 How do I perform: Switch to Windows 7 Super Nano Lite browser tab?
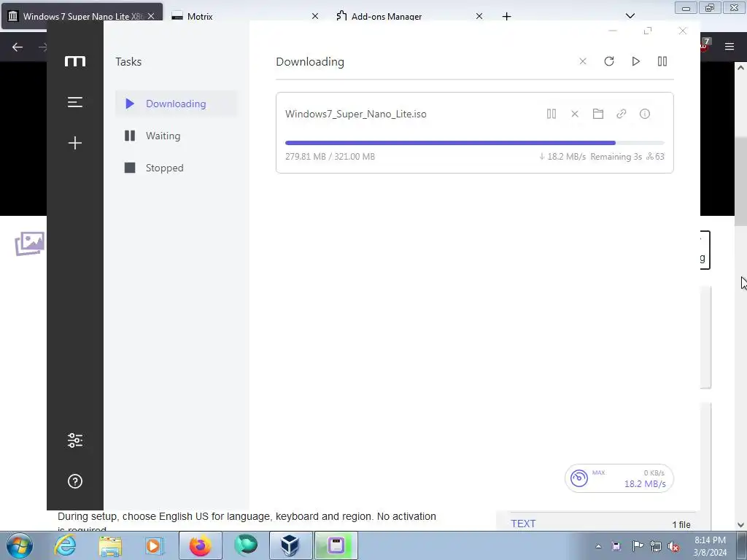pyautogui.click(x=82, y=16)
